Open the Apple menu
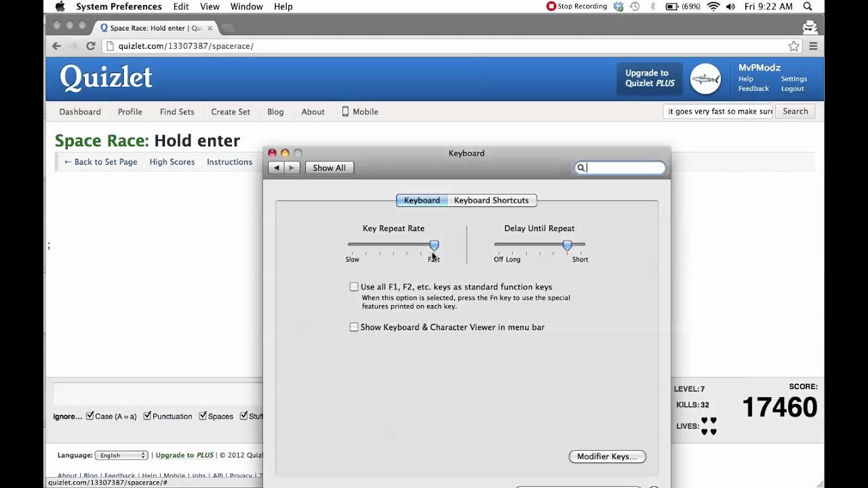The height and width of the screenshot is (488, 868). tap(60, 7)
